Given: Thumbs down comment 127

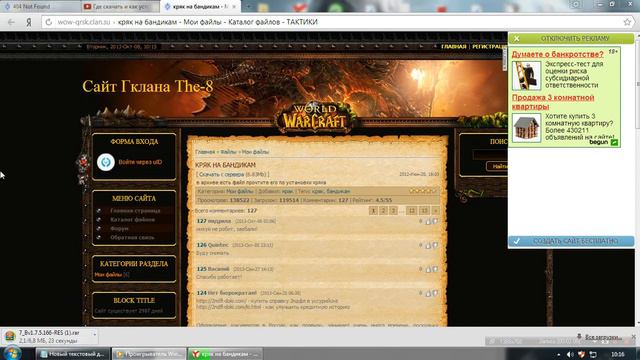Looking at the screenshot, I should pyautogui.click(x=435, y=222).
